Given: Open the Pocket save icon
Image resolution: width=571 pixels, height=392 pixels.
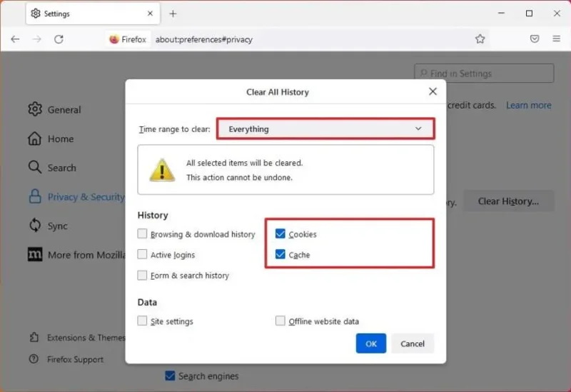Looking at the screenshot, I should pyautogui.click(x=534, y=39).
